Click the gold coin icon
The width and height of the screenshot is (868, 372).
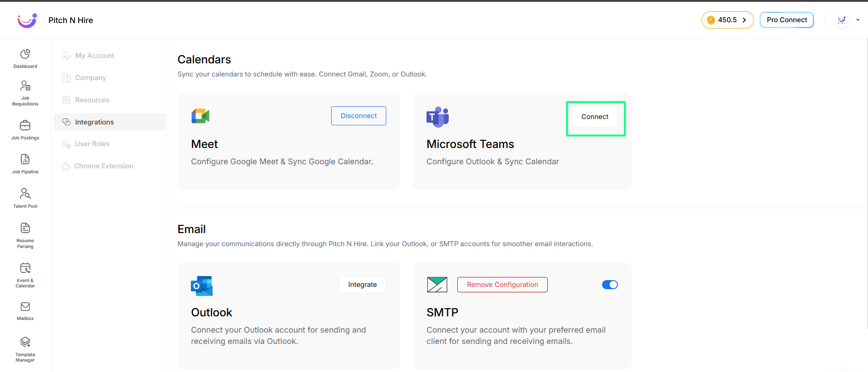point(711,20)
